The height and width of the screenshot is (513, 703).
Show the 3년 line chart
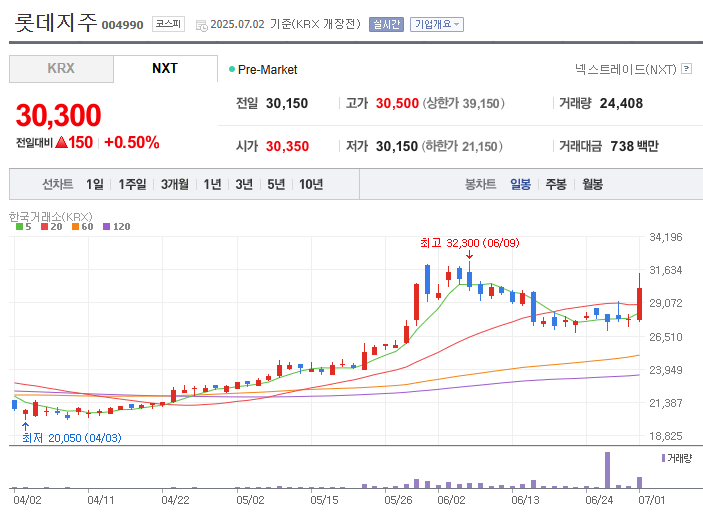click(x=244, y=184)
